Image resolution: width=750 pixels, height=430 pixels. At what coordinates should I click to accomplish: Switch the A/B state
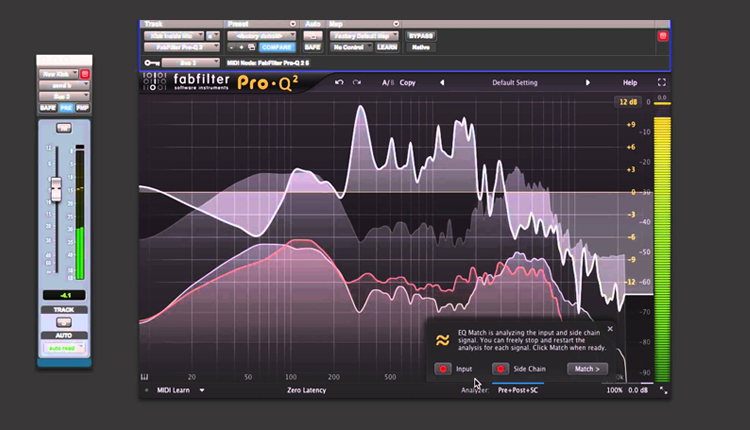pos(388,82)
